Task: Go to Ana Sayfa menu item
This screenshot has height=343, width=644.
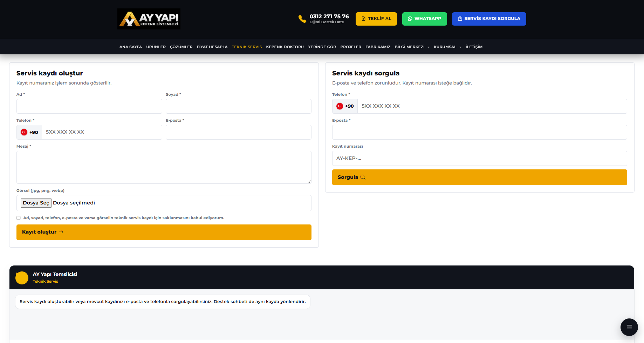Action: 131,47
